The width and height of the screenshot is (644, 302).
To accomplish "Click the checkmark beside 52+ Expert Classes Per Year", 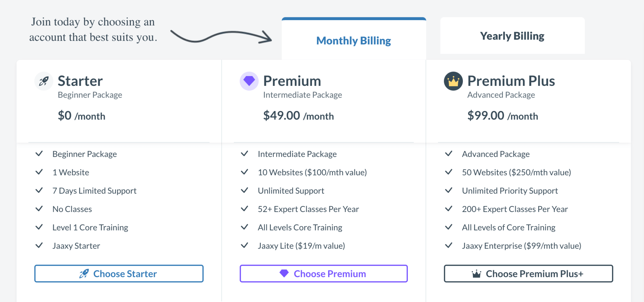I will pyautogui.click(x=244, y=209).
